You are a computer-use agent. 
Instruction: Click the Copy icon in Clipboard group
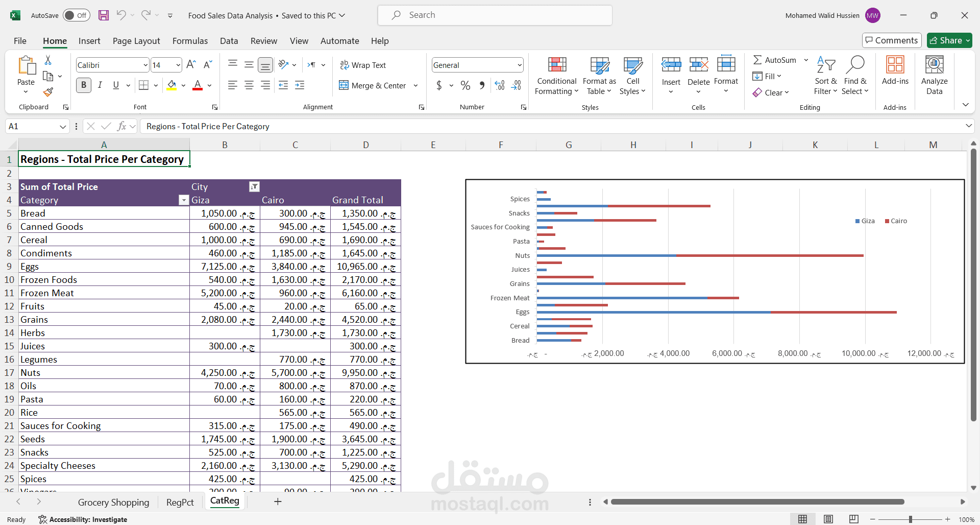tap(48, 76)
